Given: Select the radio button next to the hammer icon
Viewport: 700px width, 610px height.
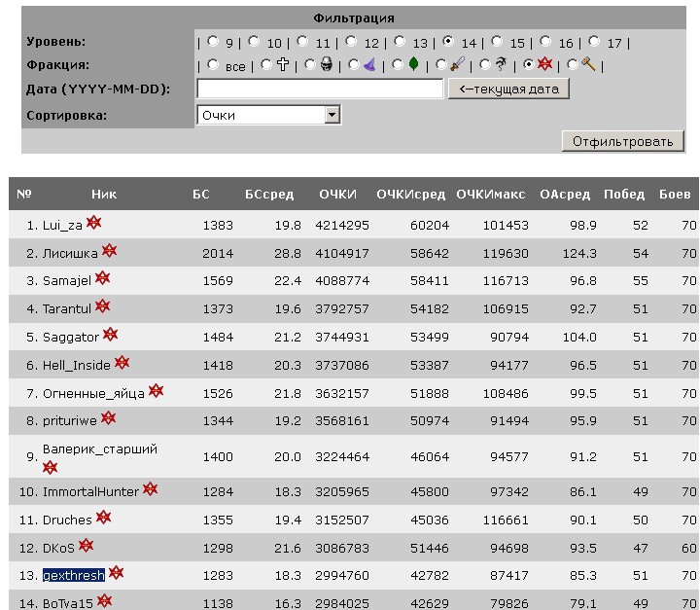Looking at the screenshot, I should (573, 65).
